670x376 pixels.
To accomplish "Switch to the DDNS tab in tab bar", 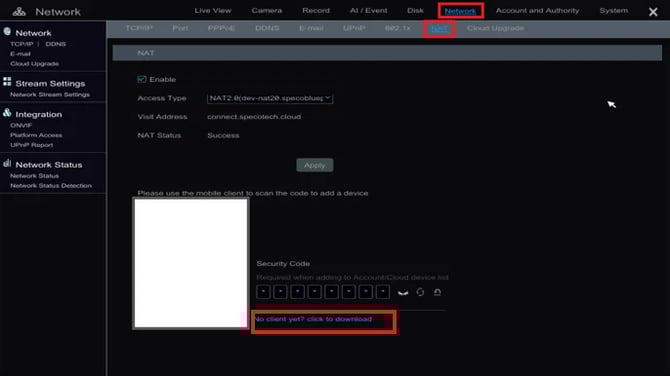I will point(267,28).
